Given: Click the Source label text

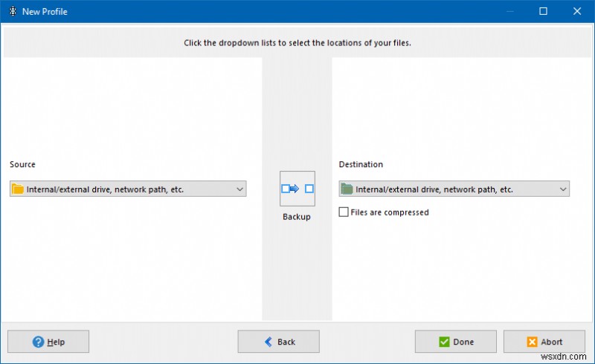Looking at the screenshot, I should [x=22, y=164].
